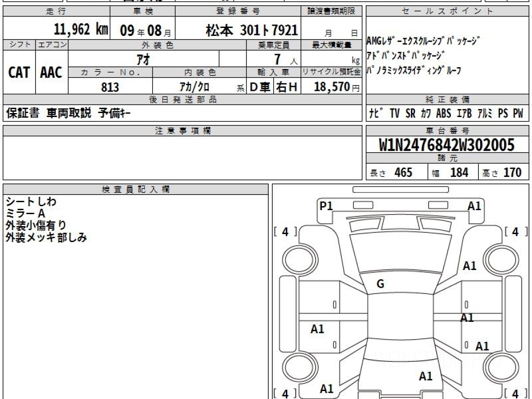Select the AMG leather exclusive package line
The image size is (532, 399).
[x=423, y=41]
